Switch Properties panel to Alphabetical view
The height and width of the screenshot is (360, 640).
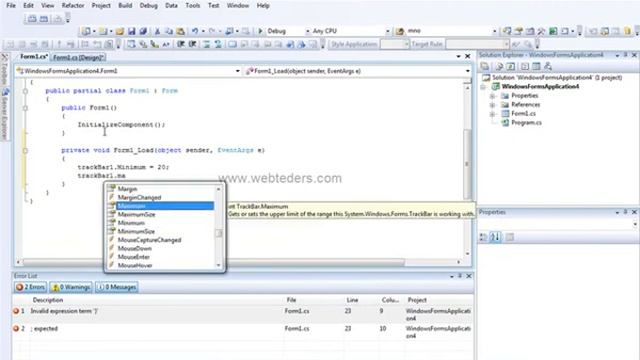click(x=495, y=237)
